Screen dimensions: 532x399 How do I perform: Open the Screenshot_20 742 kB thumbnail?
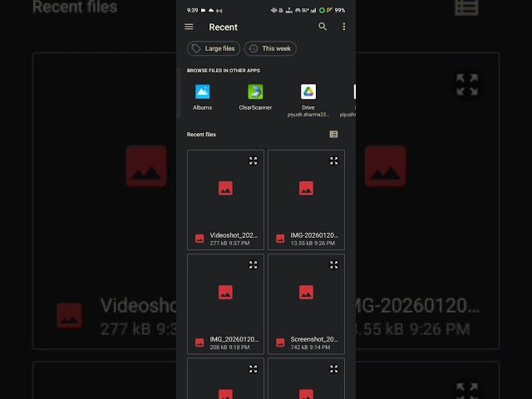pyautogui.click(x=307, y=293)
